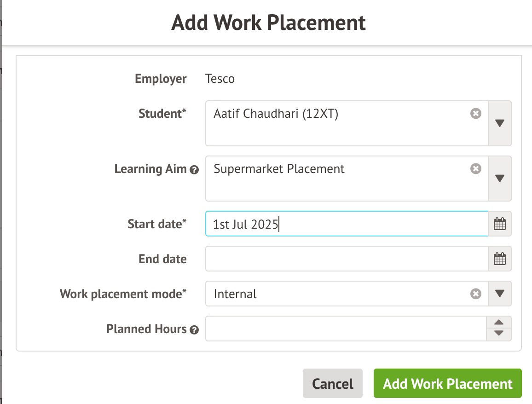Image resolution: width=532 pixels, height=404 pixels.
Task: Click the Add Work Placement button
Action: [447, 384]
